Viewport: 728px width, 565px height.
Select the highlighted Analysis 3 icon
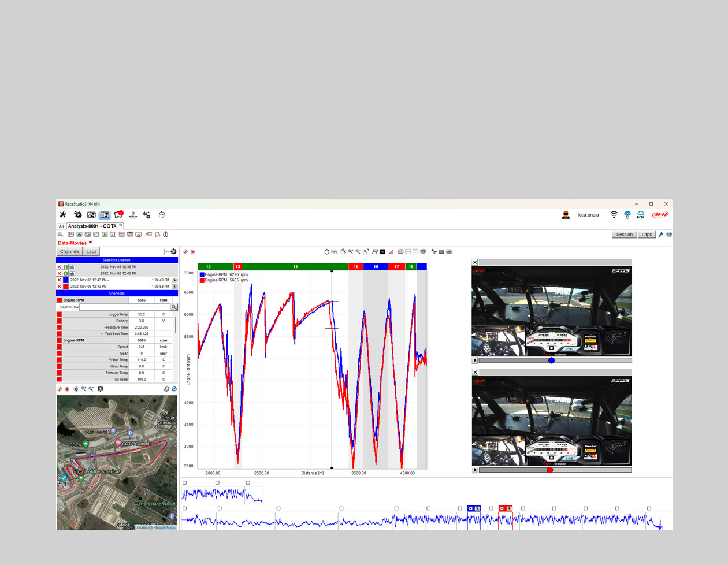pyautogui.click(x=105, y=215)
